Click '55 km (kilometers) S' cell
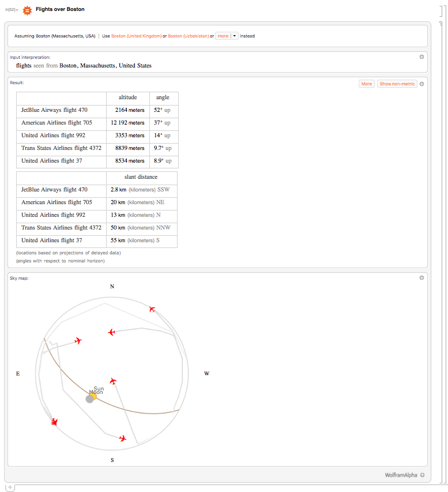 pyautogui.click(x=135, y=241)
